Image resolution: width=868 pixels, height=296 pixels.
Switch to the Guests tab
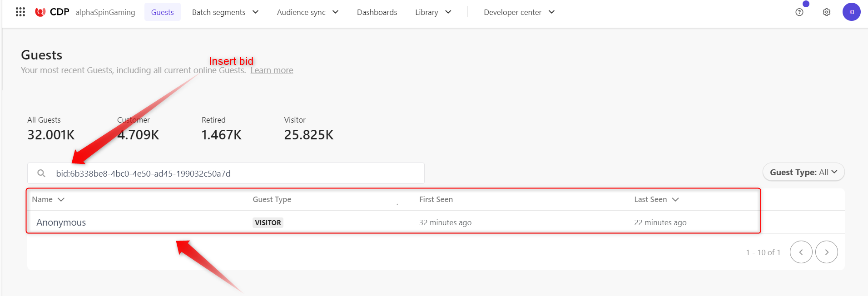click(162, 12)
